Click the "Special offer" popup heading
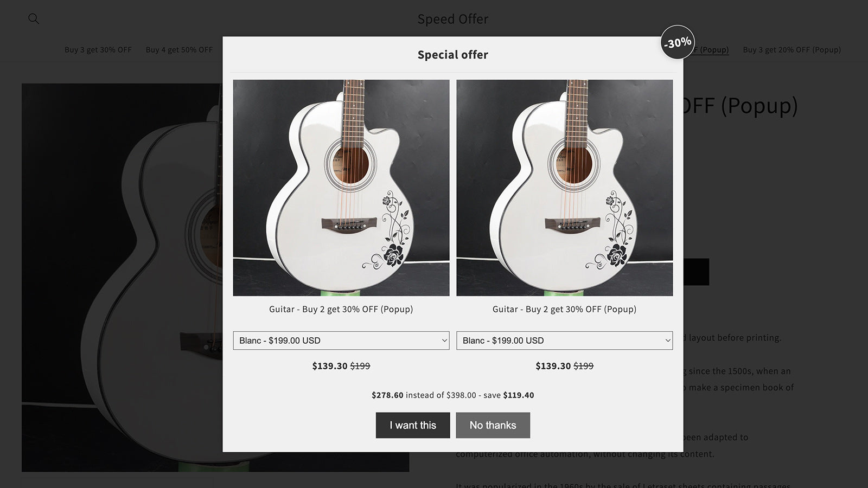The image size is (868, 488). pyautogui.click(x=452, y=55)
